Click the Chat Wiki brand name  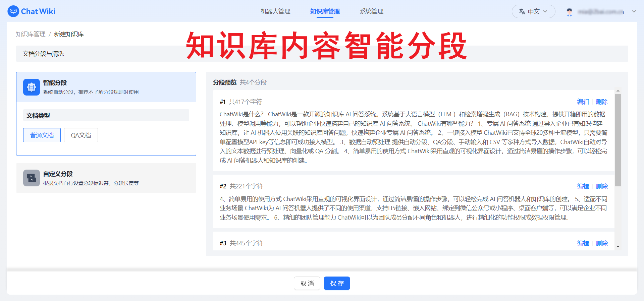[x=38, y=11]
